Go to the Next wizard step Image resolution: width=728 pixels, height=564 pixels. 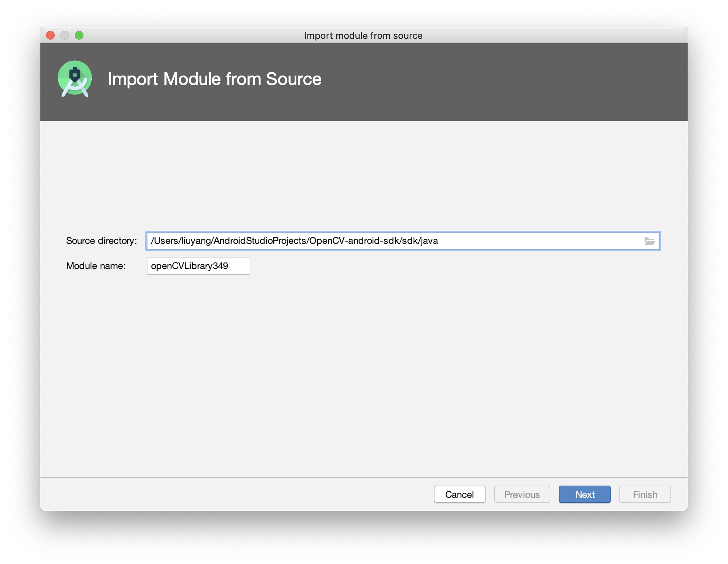pyautogui.click(x=584, y=494)
